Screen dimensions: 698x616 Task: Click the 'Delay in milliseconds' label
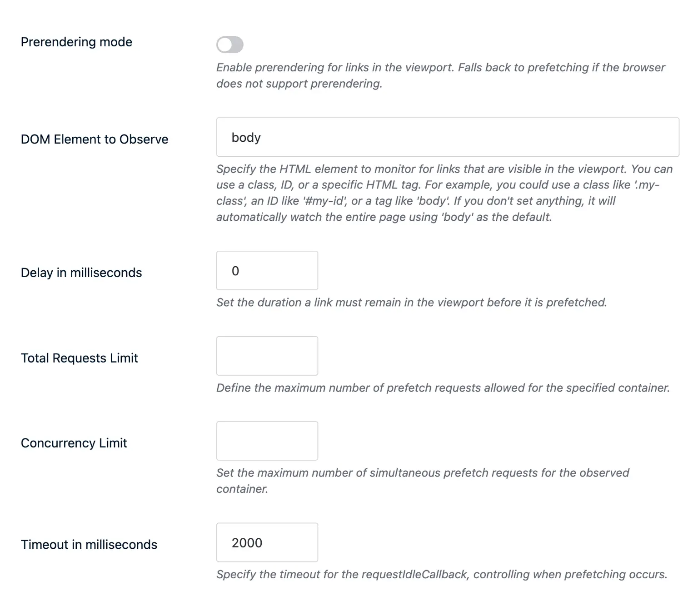tap(81, 273)
